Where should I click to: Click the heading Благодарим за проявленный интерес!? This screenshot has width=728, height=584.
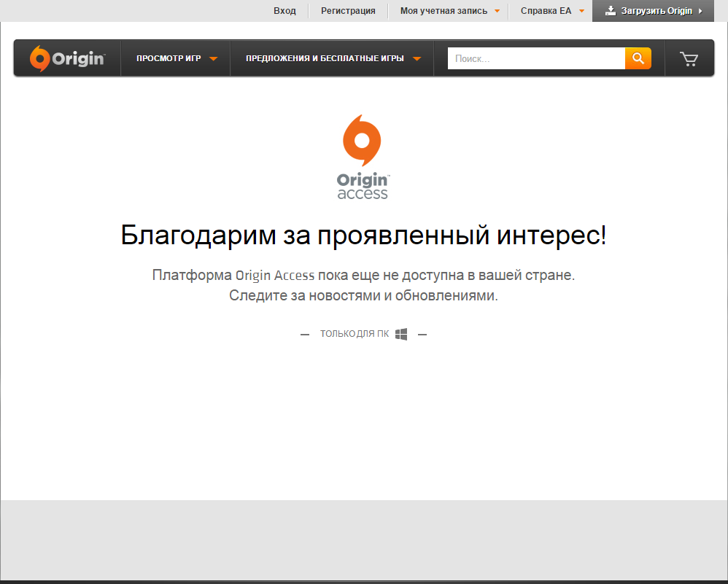[x=363, y=235]
